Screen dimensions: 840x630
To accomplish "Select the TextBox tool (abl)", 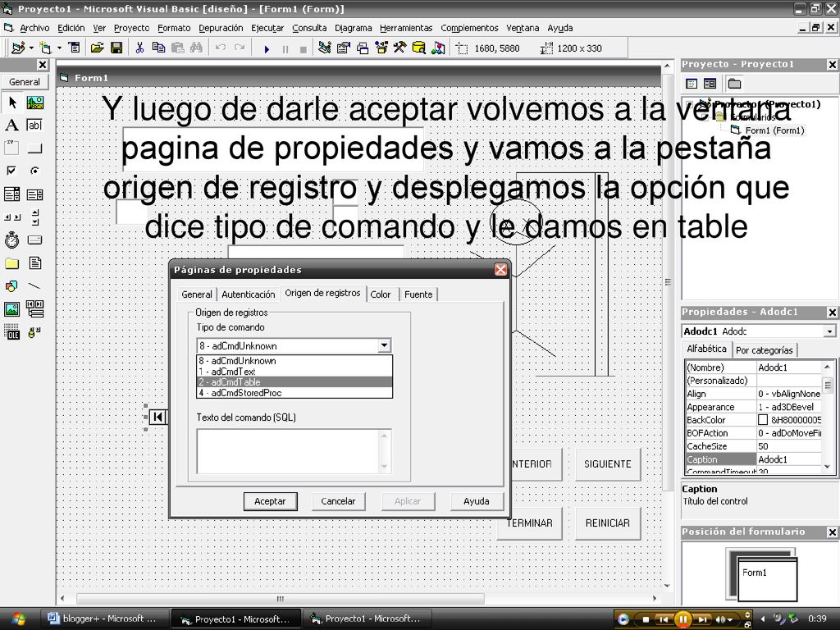I will point(34,126).
